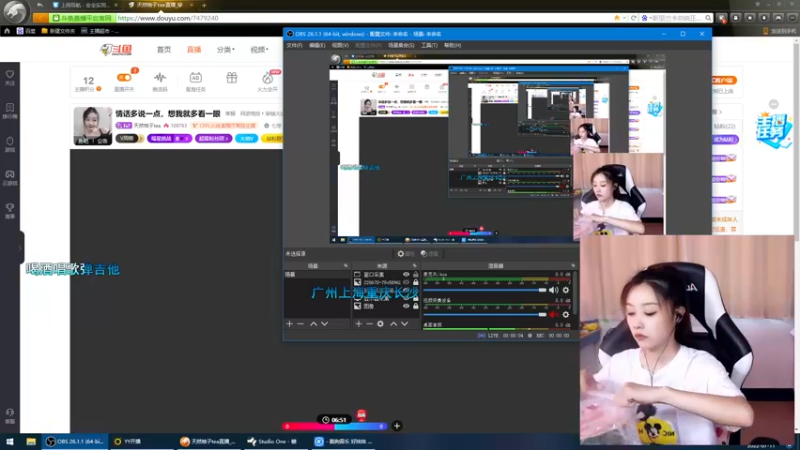Open the Scene Collection menu in OBS
The height and width of the screenshot is (450, 800).
pos(401,45)
